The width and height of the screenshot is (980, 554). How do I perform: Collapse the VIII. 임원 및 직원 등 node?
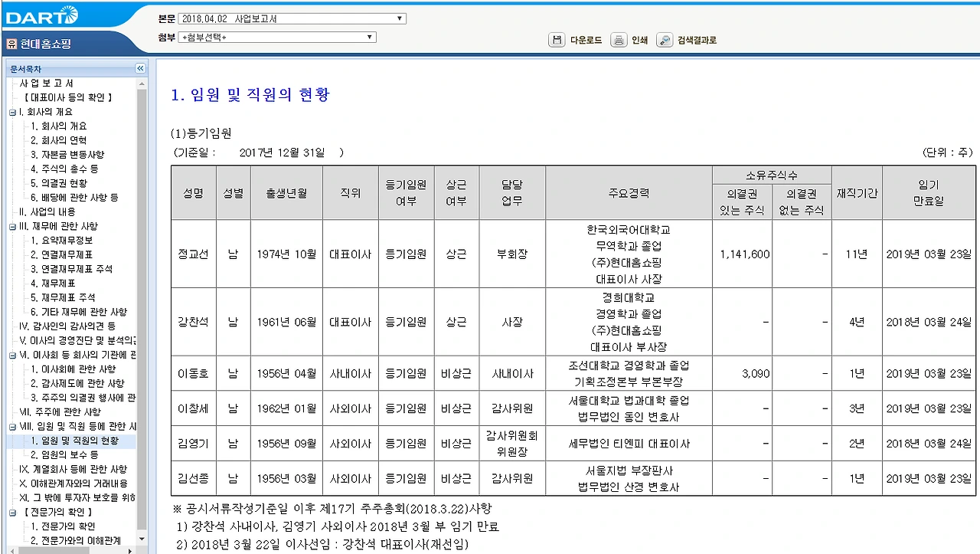[x=11, y=426]
